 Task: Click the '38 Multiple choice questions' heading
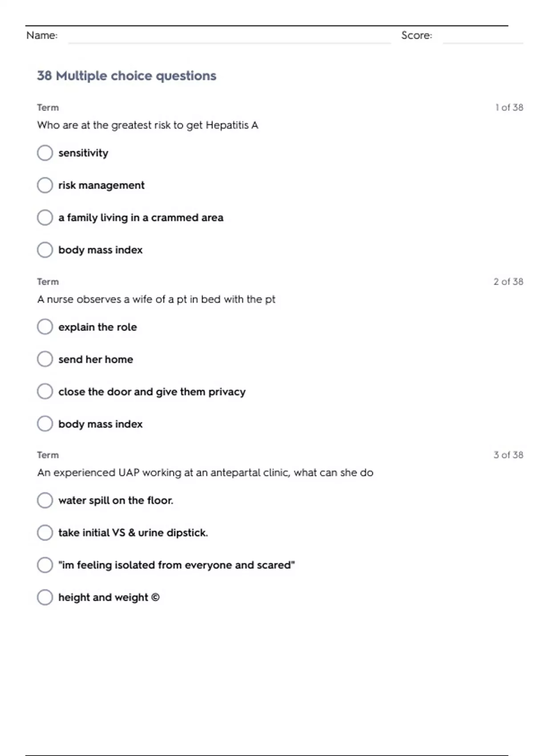click(x=127, y=76)
